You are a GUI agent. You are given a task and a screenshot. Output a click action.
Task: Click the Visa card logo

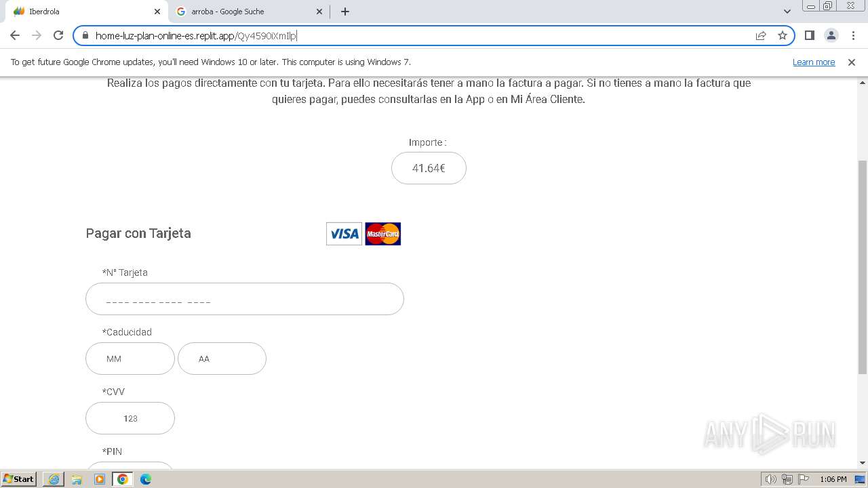click(x=344, y=234)
